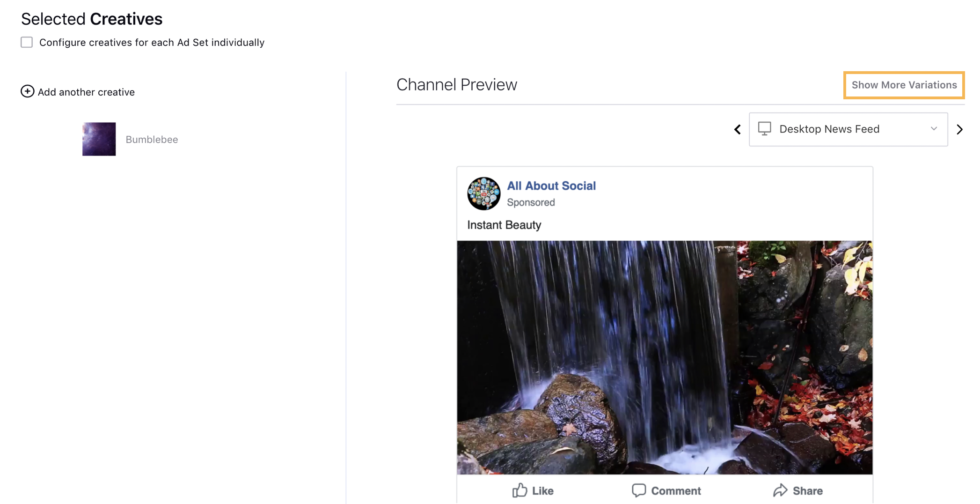Expand placement list via dropdown chevron

click(934, 129)
